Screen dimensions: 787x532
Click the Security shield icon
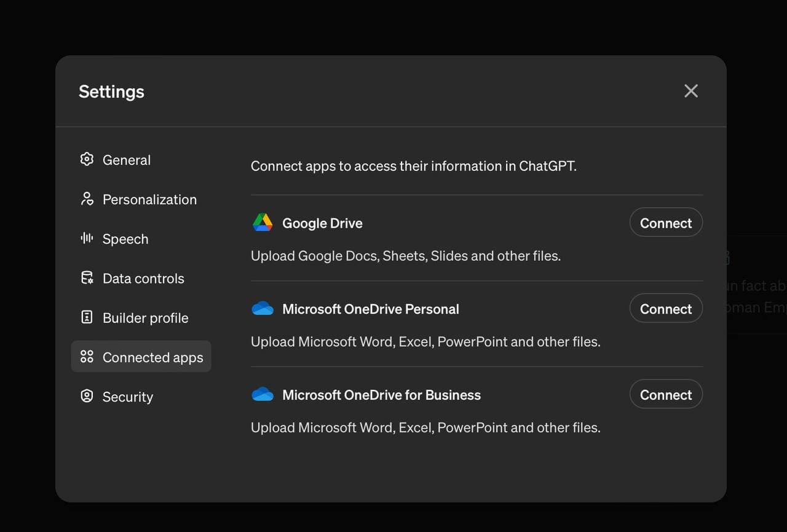(x=87, y=396)
